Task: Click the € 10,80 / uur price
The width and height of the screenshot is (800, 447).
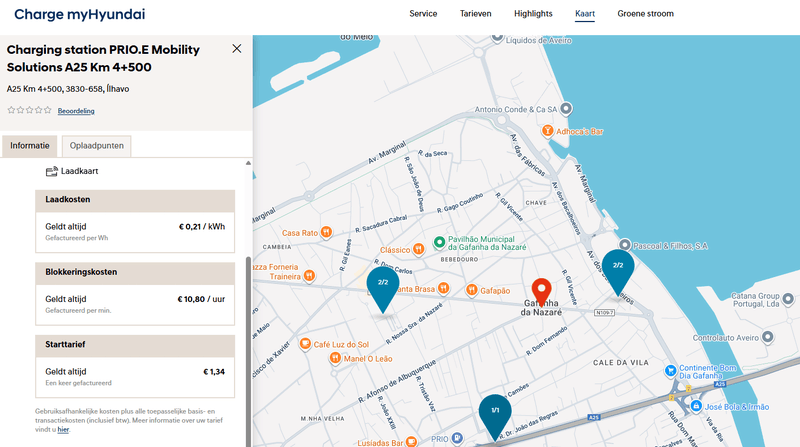Action: [201, 299]
